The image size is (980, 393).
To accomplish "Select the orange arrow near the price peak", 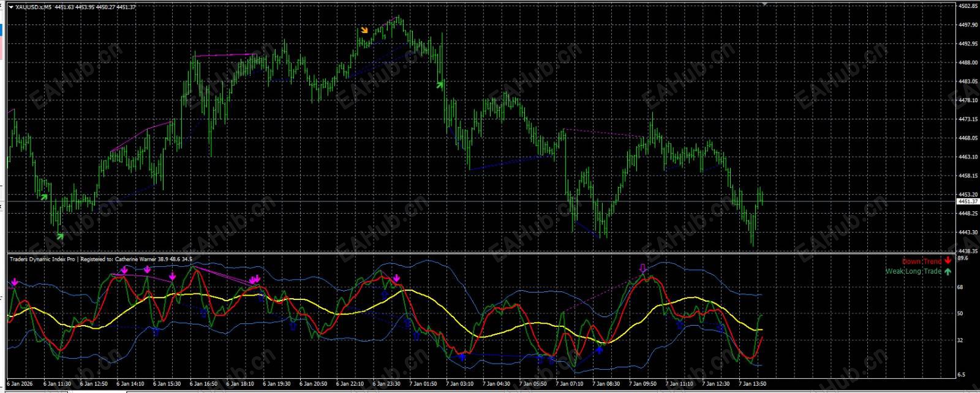I will 364,29.
